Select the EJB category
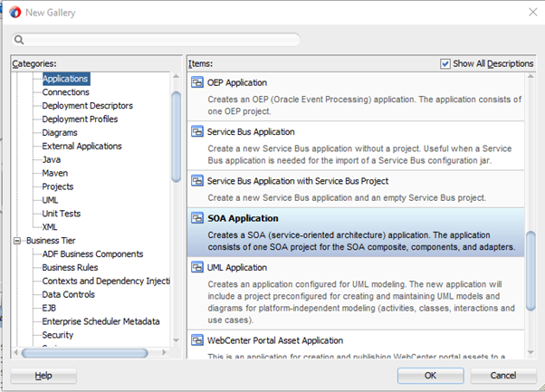This screenshot has width=545, height=392. [49, 308]
